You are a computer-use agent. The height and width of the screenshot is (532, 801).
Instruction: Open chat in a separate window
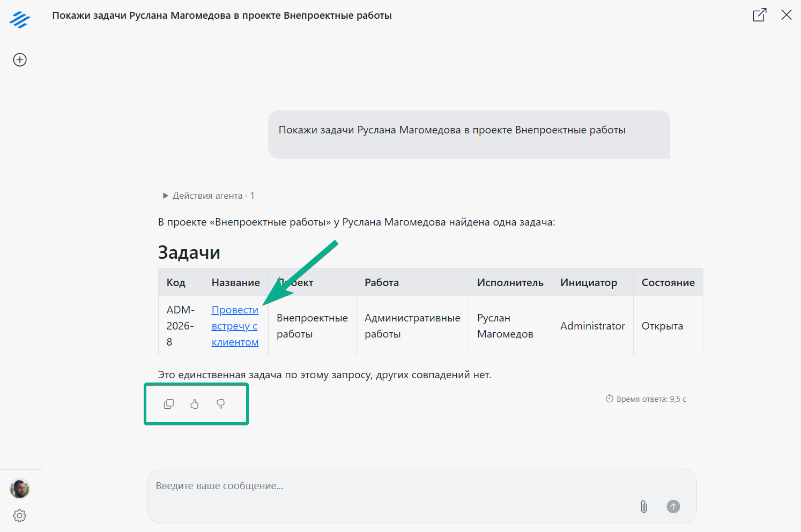click(760, 15)
